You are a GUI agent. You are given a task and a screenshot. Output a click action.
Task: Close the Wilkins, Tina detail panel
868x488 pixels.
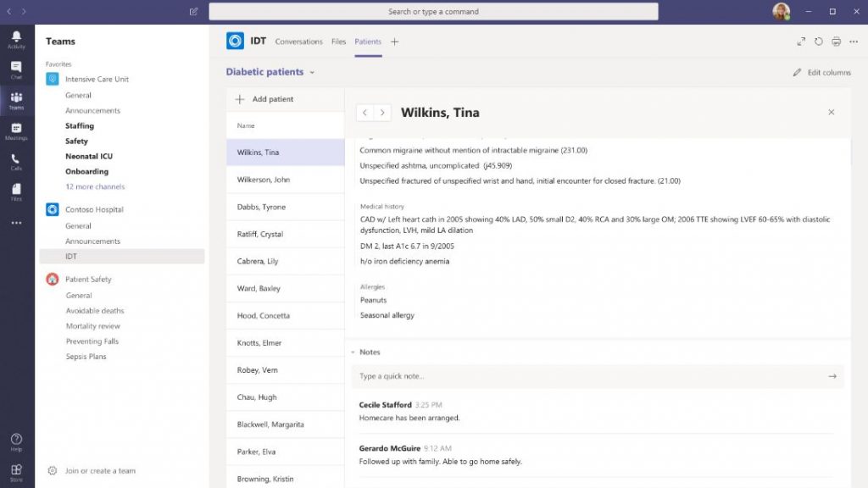point(831,113)
